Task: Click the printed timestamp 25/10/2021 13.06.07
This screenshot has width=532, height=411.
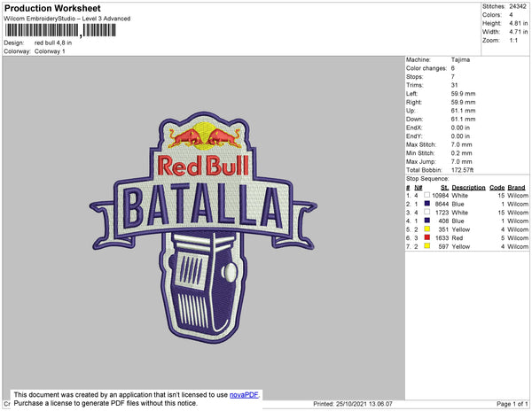Action: (364, 404)
